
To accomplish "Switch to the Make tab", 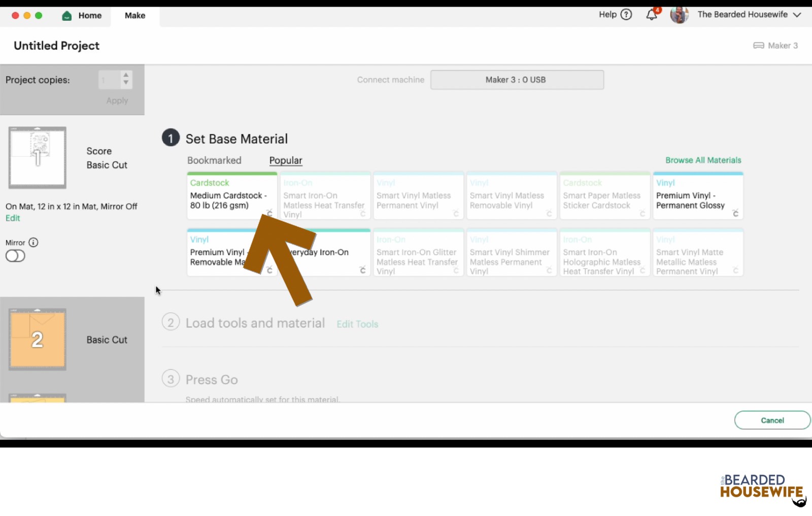I will [x=135, y=16].
